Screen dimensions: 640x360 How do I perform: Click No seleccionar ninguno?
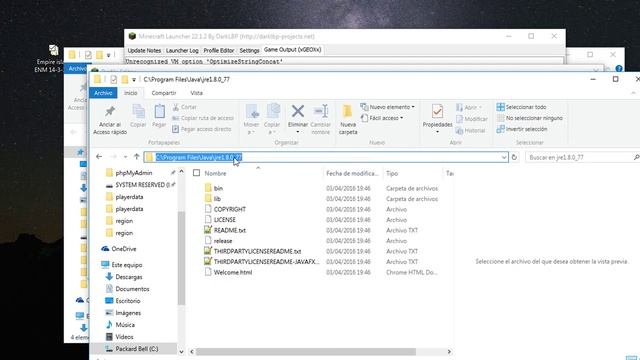click(x=529, y=118)
